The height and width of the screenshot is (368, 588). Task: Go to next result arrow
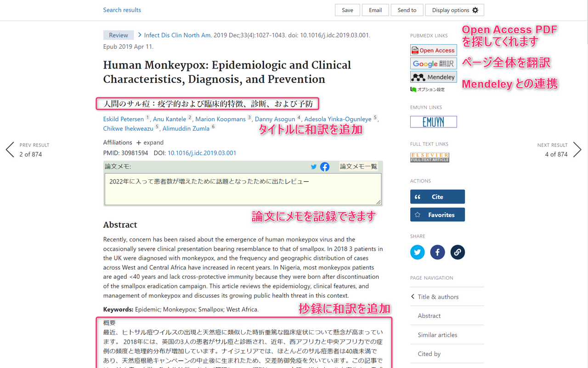[x=577, y=149]
